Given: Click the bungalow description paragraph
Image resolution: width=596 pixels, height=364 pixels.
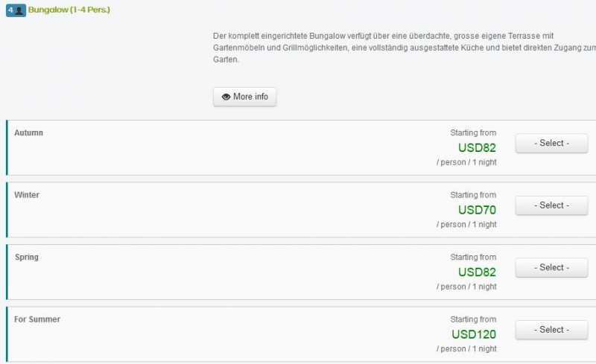Looking at the screenshot, I should pyautogui.click(x=402, y=48).
